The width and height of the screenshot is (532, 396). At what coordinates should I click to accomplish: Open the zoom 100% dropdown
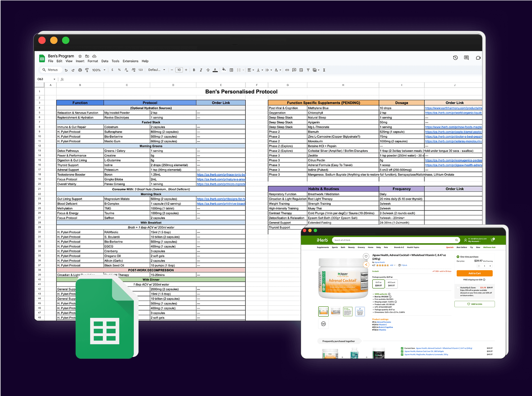point(99,70)
